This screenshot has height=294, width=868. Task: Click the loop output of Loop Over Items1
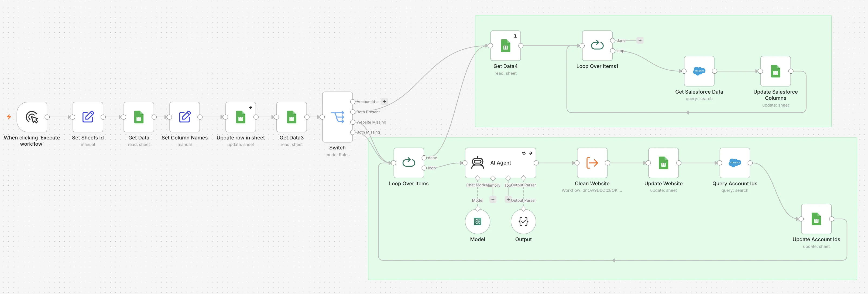613,51
